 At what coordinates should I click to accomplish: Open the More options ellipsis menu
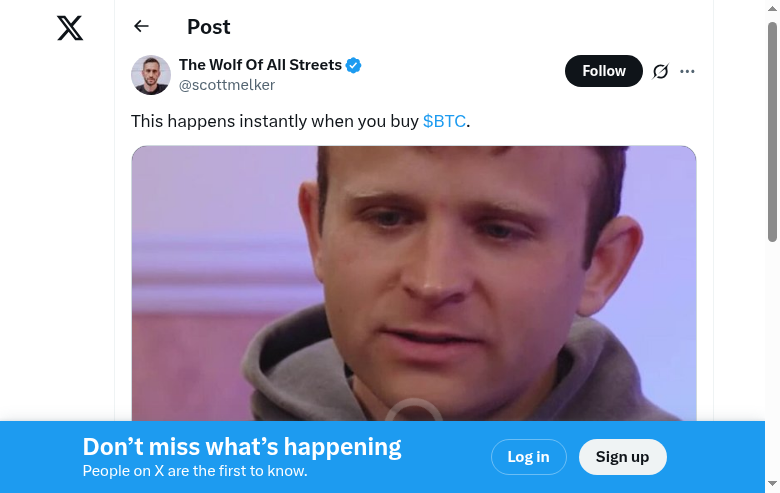tap(687, 71)
